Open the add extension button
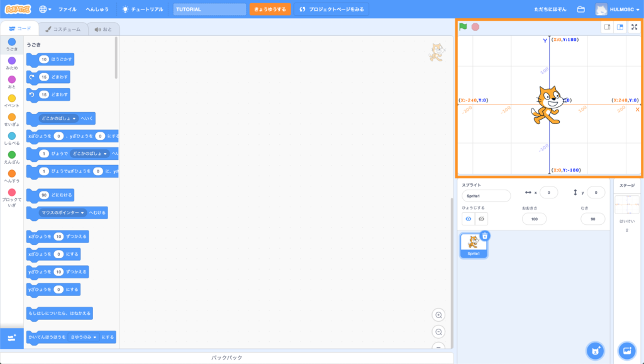This screenshot has width=644, height=364. (11, 338)
